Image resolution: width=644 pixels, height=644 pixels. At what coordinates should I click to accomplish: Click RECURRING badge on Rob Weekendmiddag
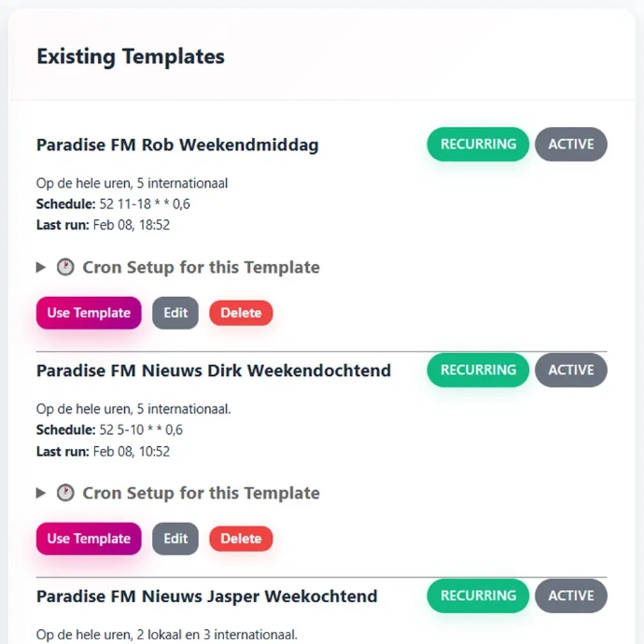(478, 145)
